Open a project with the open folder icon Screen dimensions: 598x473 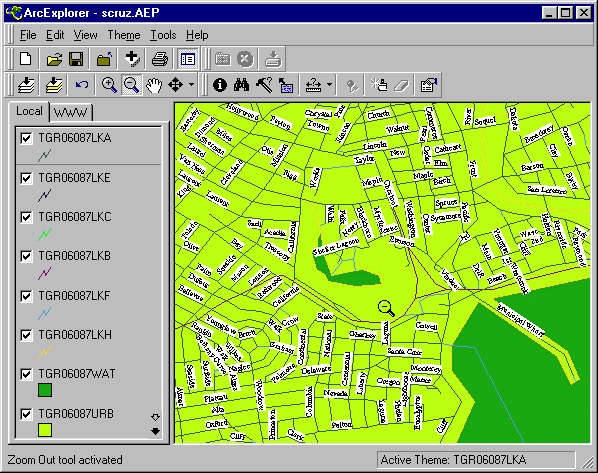(54, 59)
